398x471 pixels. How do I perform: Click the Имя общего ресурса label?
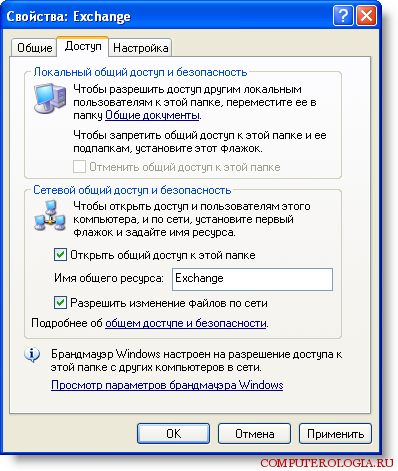109,278
